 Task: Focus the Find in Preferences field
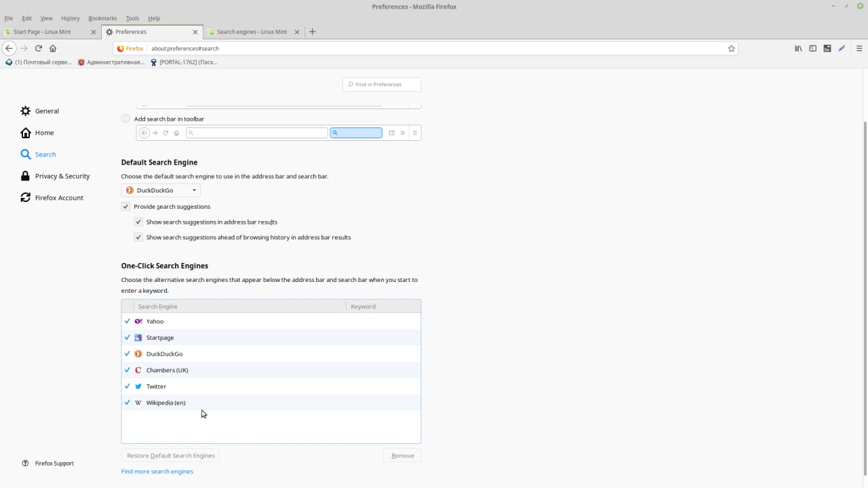[x=382, y=84]
